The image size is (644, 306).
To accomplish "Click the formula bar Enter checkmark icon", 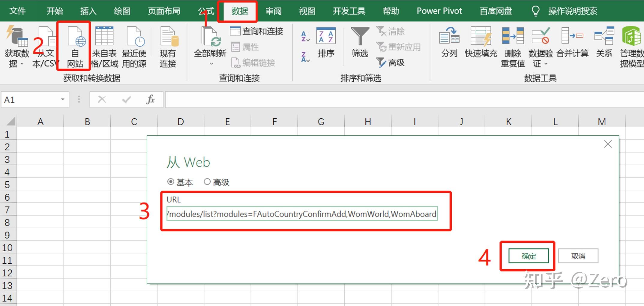I will [x=126, y=99].
